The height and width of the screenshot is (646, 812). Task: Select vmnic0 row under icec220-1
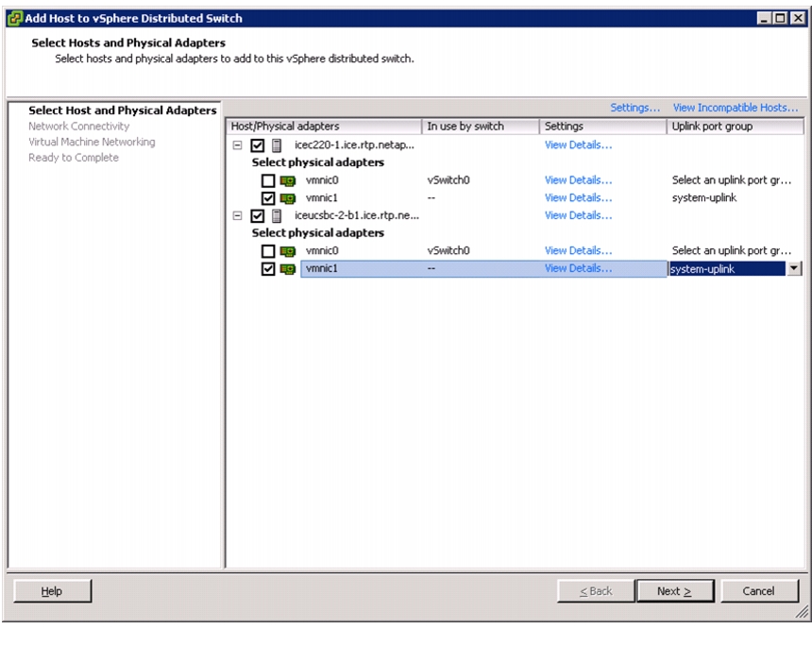[322, 180]
